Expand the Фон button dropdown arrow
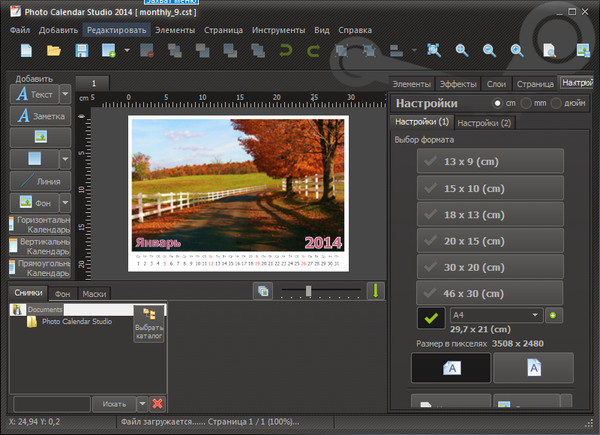The height and width of the screenshot is (435, 600). click(x=65, y=203)
